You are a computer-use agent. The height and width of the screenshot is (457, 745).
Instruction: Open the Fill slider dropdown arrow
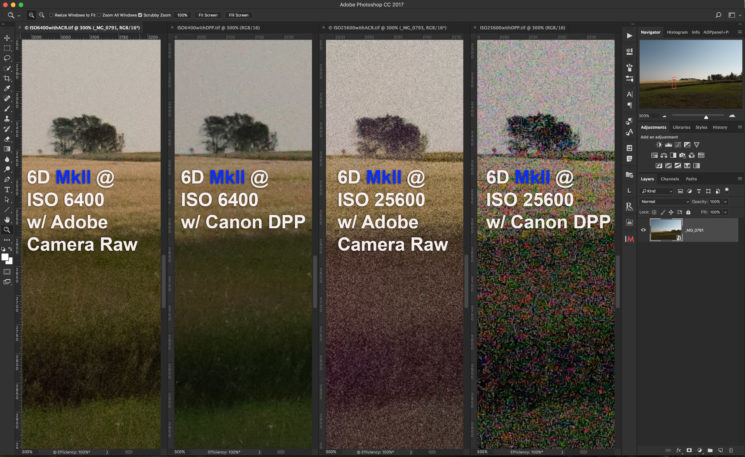[726, 212]
